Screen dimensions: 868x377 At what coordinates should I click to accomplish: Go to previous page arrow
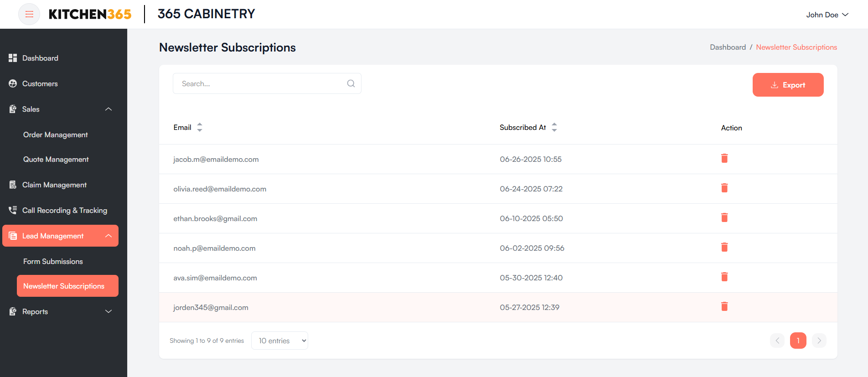777,341
